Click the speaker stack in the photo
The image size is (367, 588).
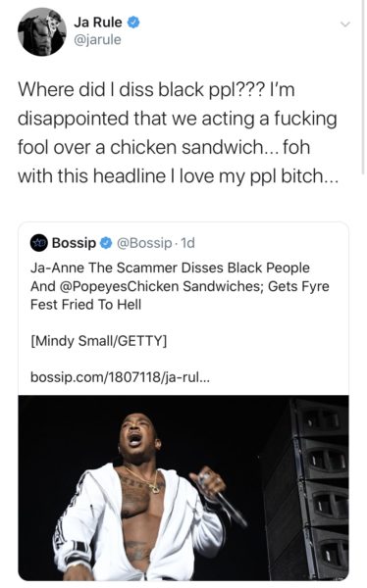pyautogui.click(x=308, y=487)
